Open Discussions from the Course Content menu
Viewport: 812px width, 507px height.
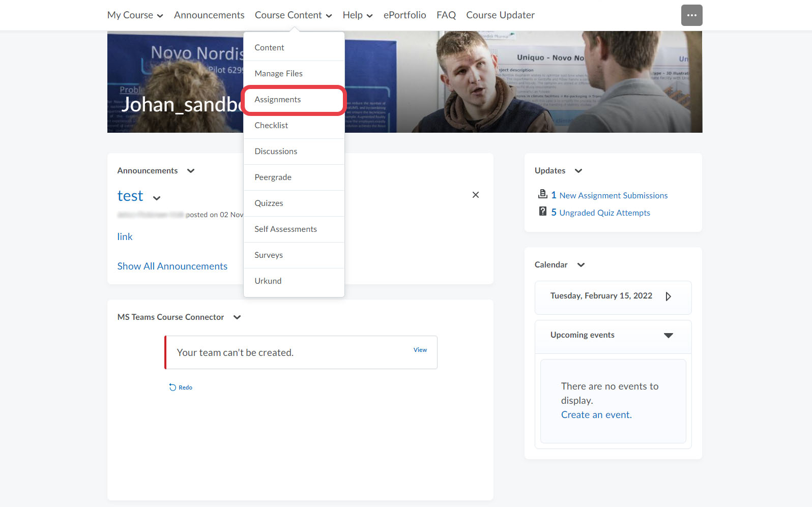point(276,152)
